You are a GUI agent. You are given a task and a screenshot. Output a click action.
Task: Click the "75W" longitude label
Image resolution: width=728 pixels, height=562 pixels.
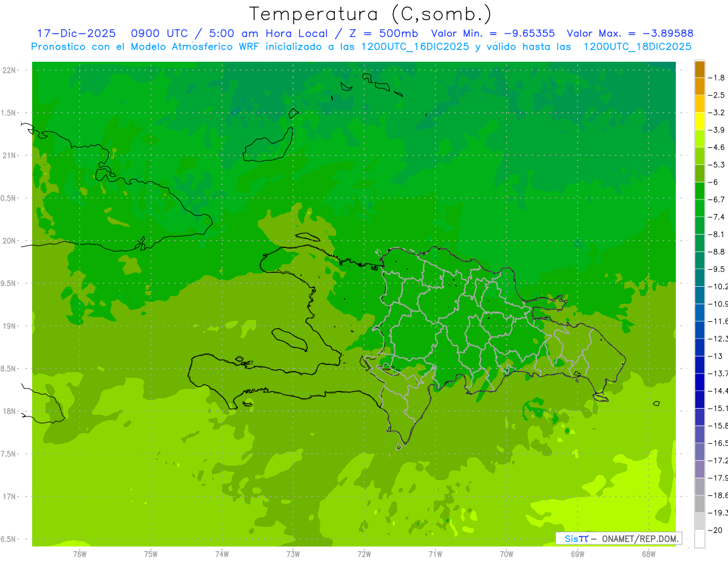point(151,554)
